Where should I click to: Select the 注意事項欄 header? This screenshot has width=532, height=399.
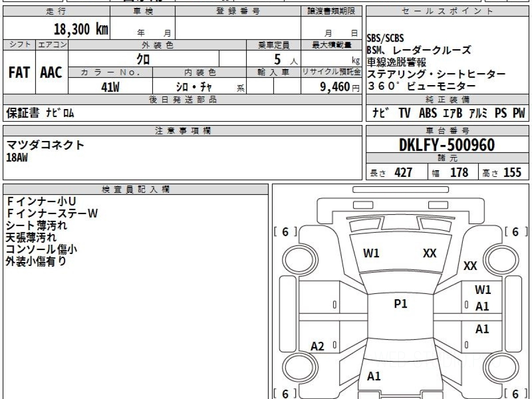pos(182,131)
